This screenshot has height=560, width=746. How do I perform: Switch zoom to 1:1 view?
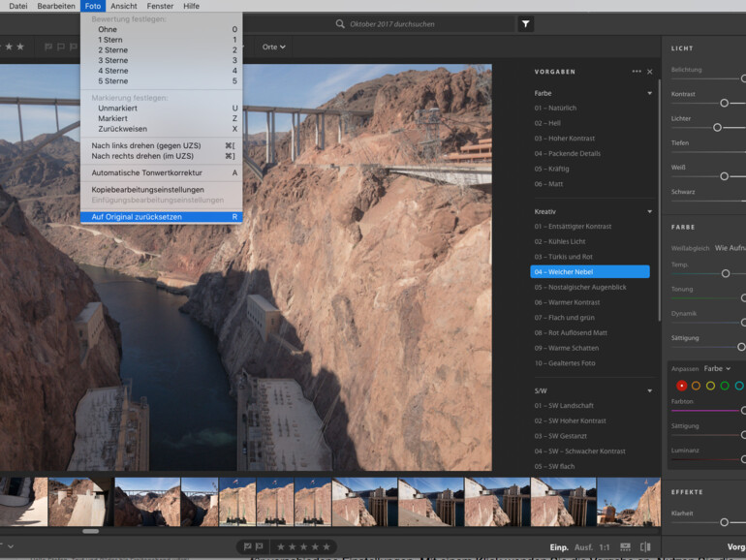[x=605, y=547]
